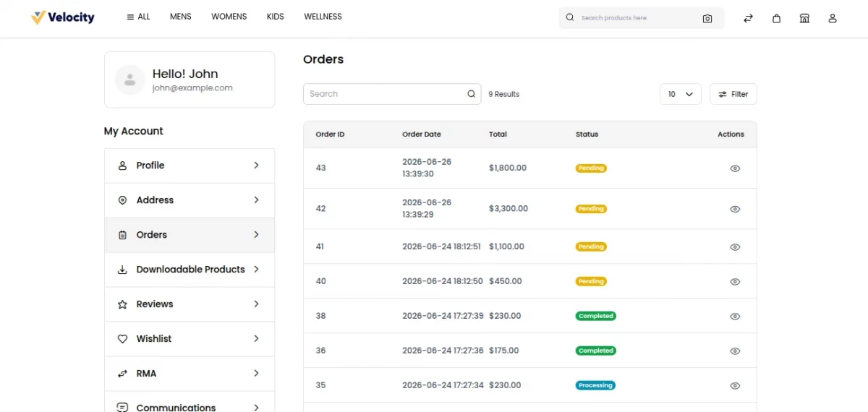868x412 pixels.
Task: View order 43 with eye icon
Action: (x=735, y=168)
